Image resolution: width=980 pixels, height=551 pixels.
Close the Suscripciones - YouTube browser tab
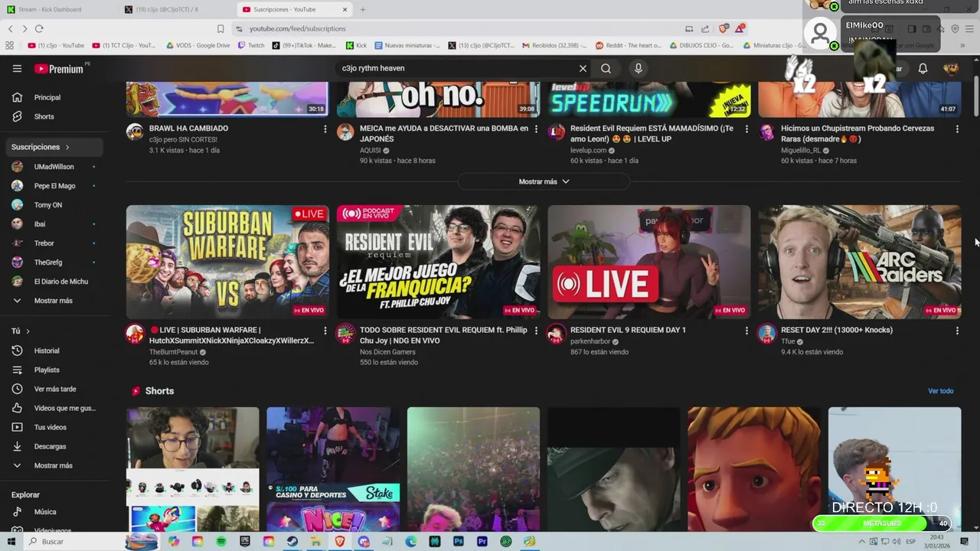pos(345,9)
